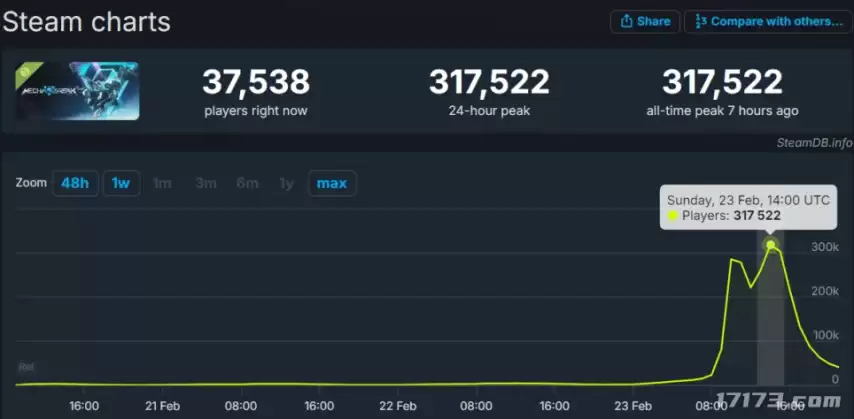This screenshot has height=419, width=854.
Task: Click the 300k label on the y-axis
Action: [825, 246]
